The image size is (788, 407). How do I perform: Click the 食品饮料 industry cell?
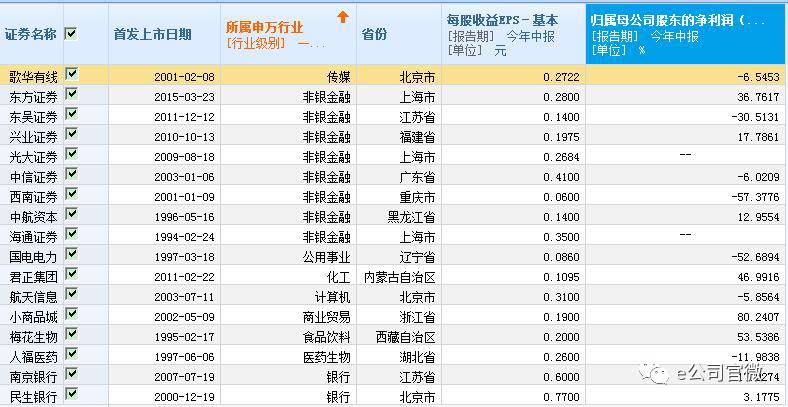pyautogui.click(x=326, y=337)
